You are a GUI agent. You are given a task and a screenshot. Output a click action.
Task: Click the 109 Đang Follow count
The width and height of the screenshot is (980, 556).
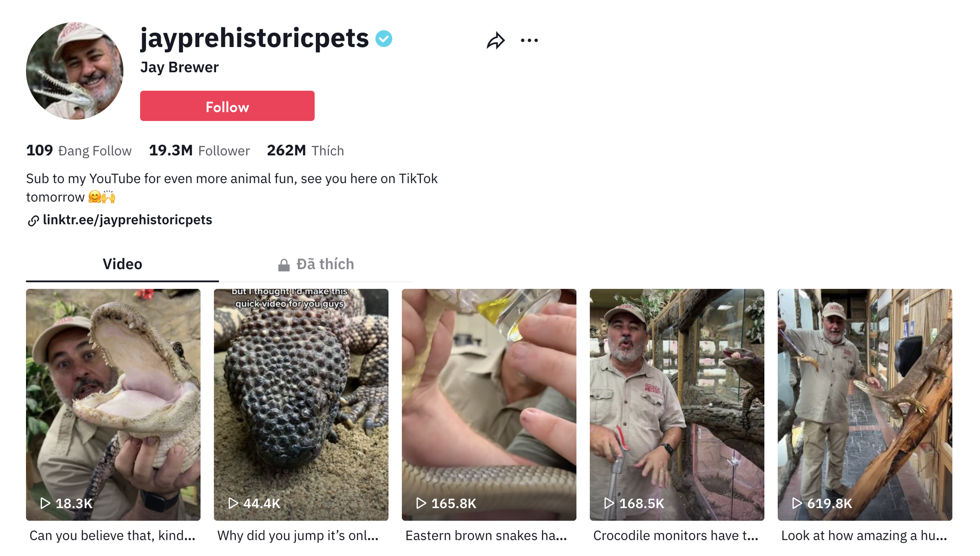coord(78,151)
